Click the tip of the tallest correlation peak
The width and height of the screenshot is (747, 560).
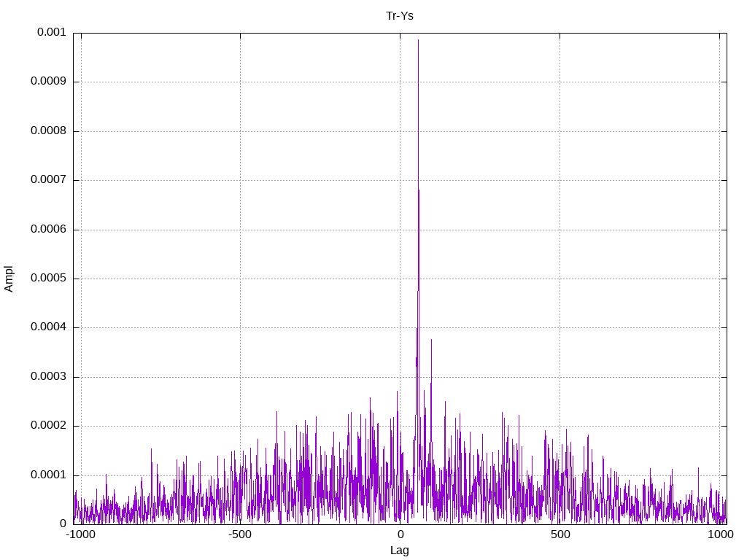[x=418, y=40]
